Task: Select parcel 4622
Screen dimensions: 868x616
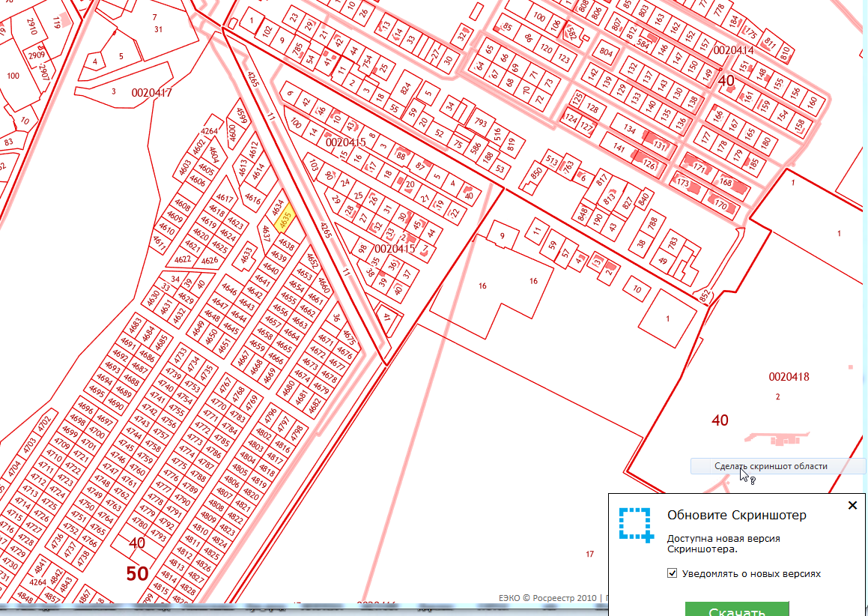Action: click(x=182, y=259)
